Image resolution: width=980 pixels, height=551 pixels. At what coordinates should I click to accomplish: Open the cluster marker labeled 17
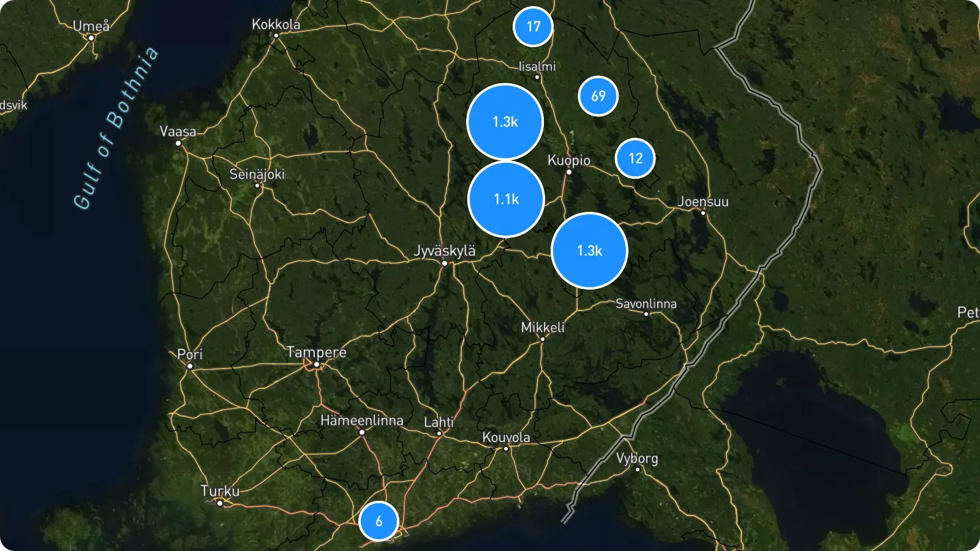(x=533, y=26)
